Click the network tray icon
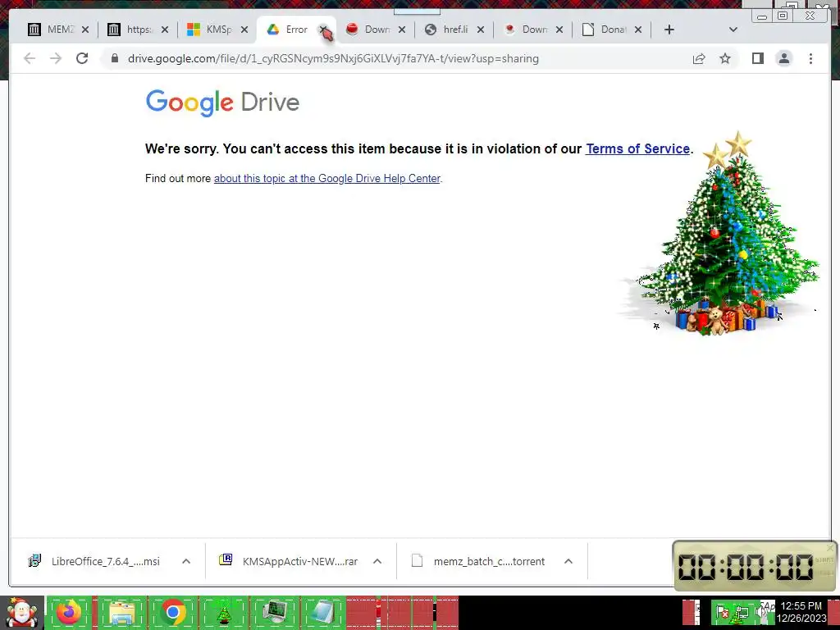The image size is (840, 630). click(x=742, y=614)
